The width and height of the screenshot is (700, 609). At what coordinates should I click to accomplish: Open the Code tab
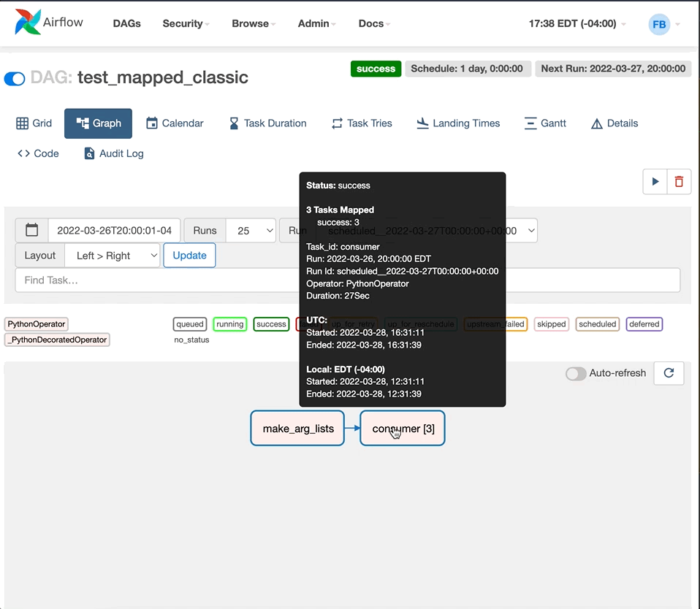39,153
